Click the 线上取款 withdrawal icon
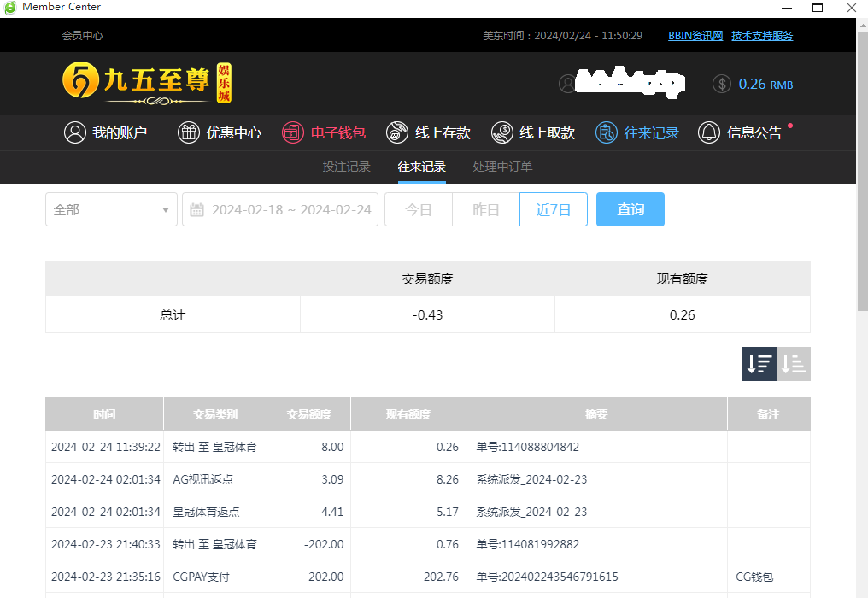Image resolution: width=868 pixels, height=598 pixels. point(502,132)
